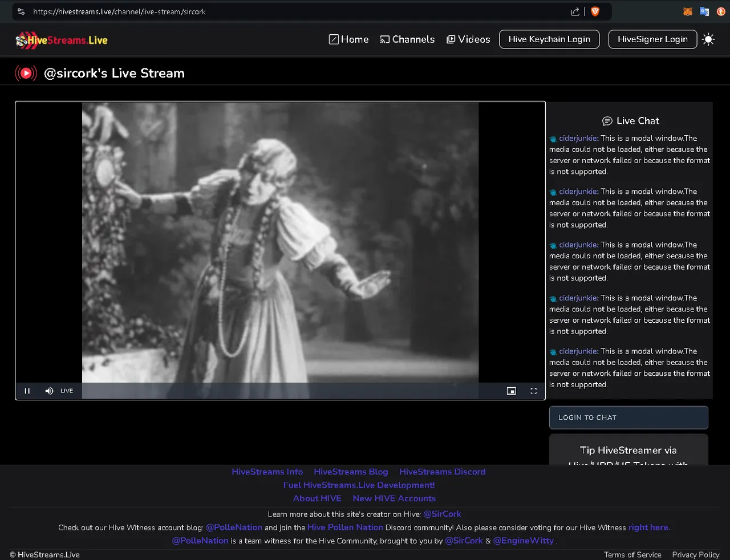This screenshot has width=730, height=560.
Task: Open the @SirCork creator link
Action: pyautogui.click(x=442, y=514)
